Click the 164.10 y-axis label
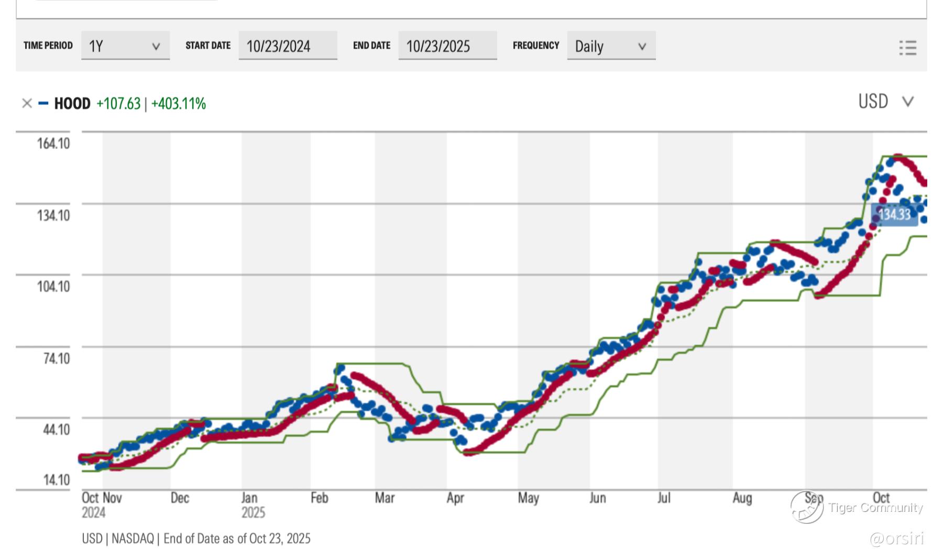 pyautogui.click(x=53, y=144)
